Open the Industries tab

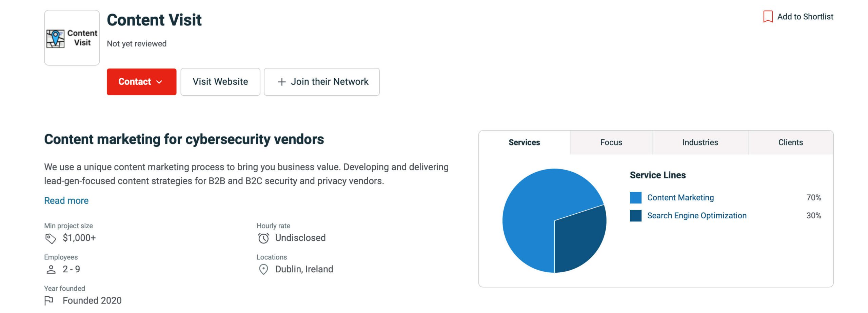coord(700,142)
